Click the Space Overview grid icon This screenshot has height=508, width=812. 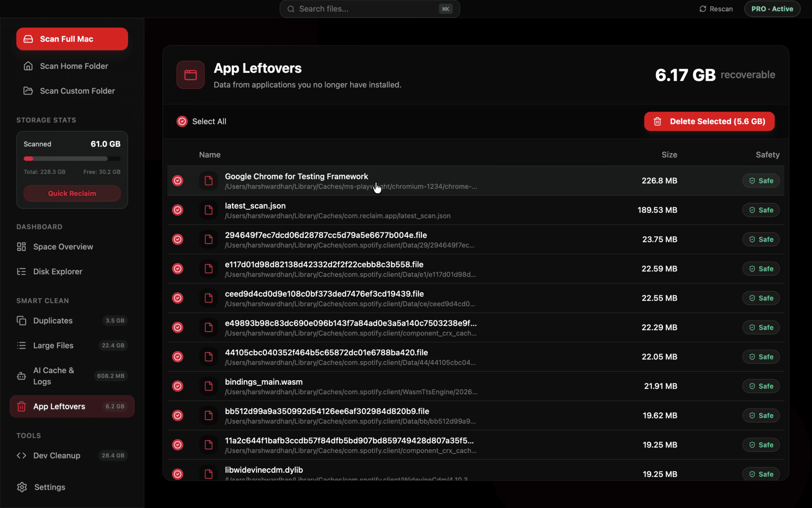21,247
